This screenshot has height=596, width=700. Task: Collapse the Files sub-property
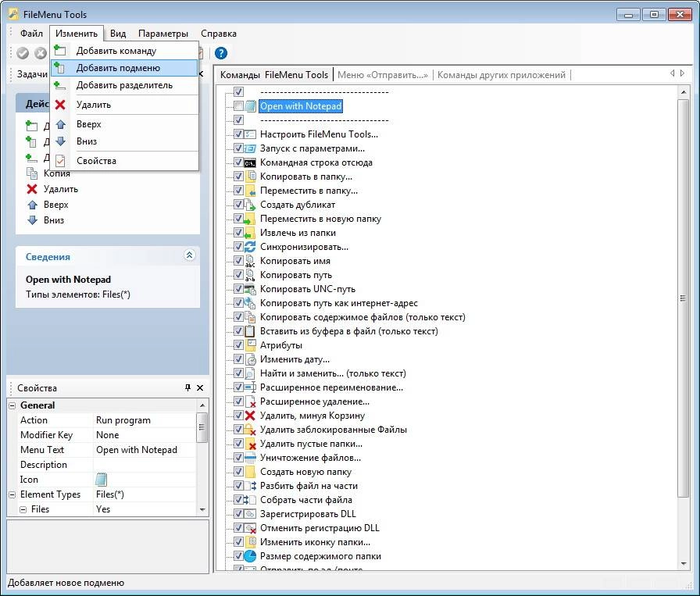point(23,509)
